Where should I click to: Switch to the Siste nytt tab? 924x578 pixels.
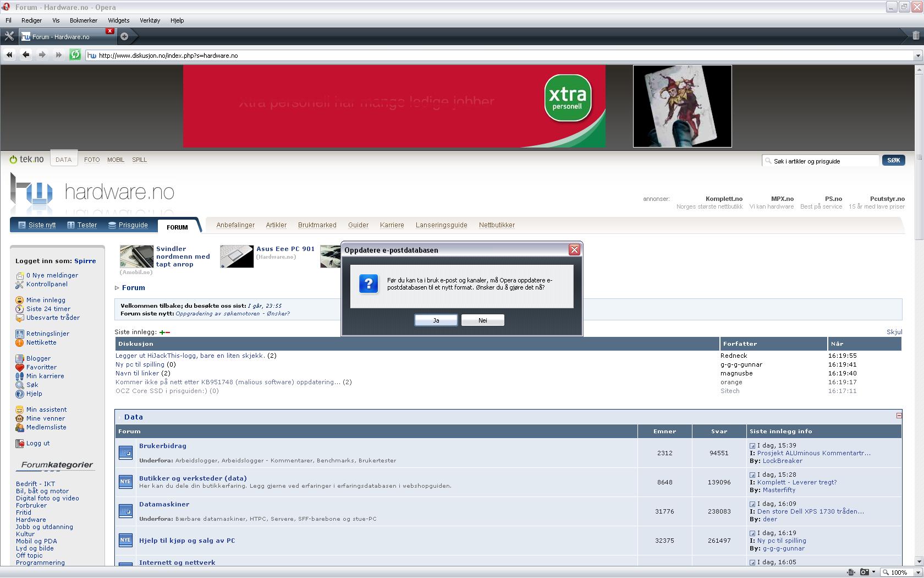pyautogui.click(x=37, y=225)
